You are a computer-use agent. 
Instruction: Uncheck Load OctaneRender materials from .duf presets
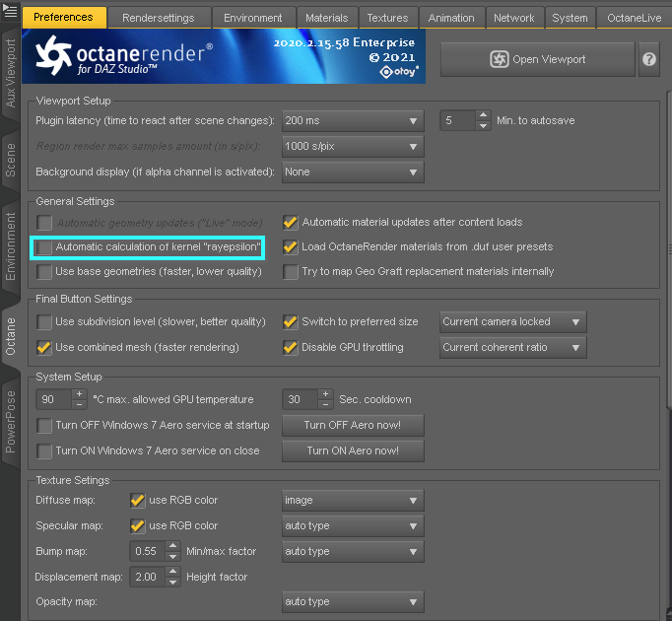(290, 247)
